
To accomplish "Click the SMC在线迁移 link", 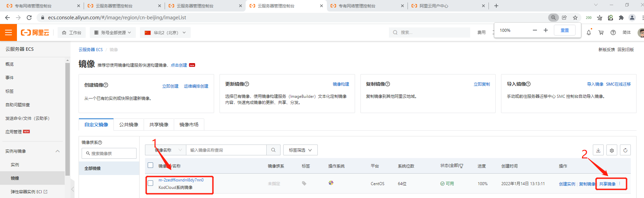I will 619,84.
